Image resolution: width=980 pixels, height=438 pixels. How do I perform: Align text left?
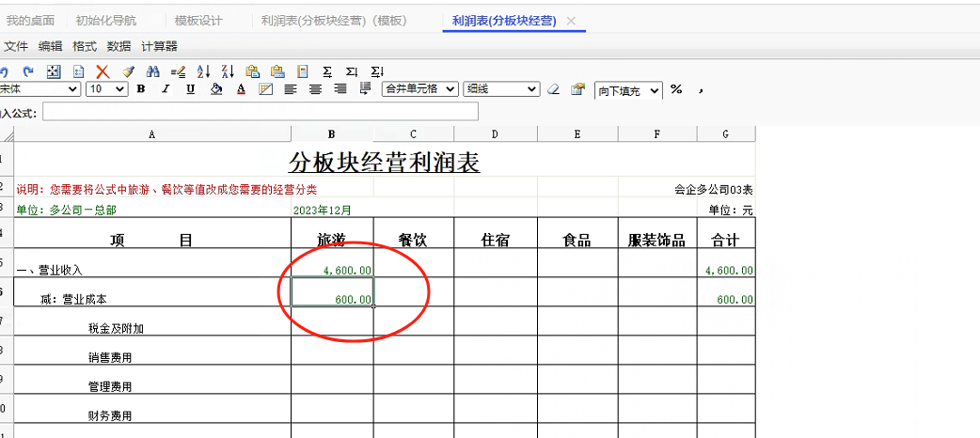pyautogui.click(x=290, y=89)
